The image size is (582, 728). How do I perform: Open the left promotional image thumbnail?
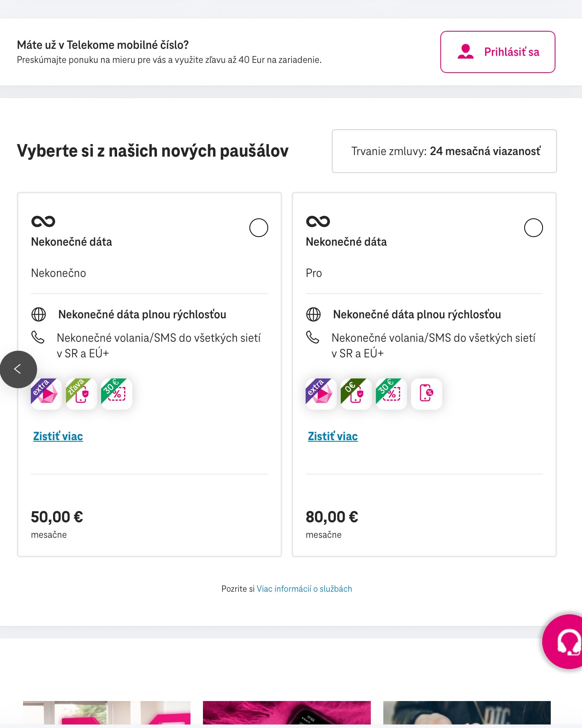coord(107,713)
